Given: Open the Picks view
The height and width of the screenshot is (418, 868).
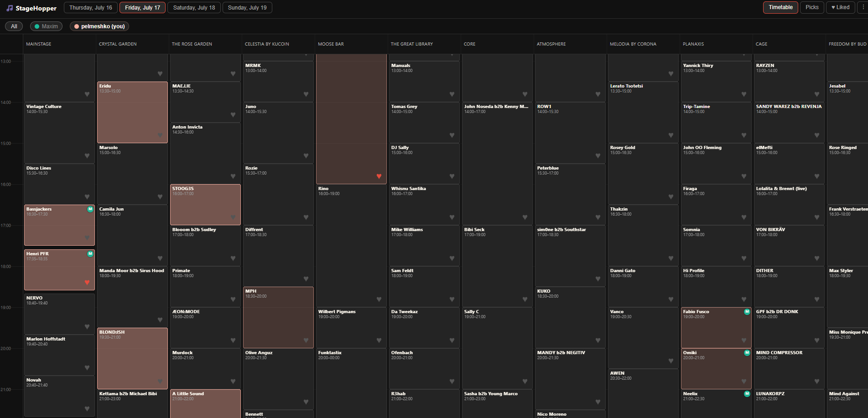Looking at the screenshot, I should pos(812,7).
